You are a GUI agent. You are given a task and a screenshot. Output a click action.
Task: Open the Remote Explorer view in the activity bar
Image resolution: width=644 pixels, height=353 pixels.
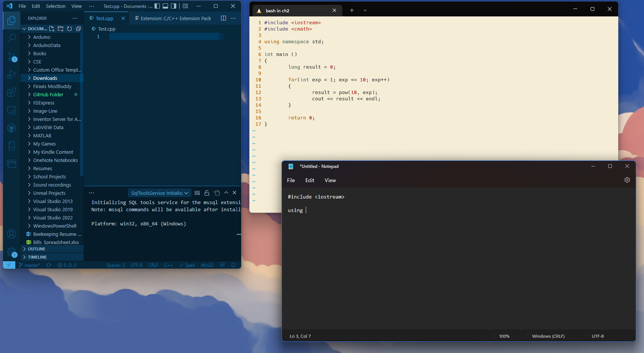(12, 110)
